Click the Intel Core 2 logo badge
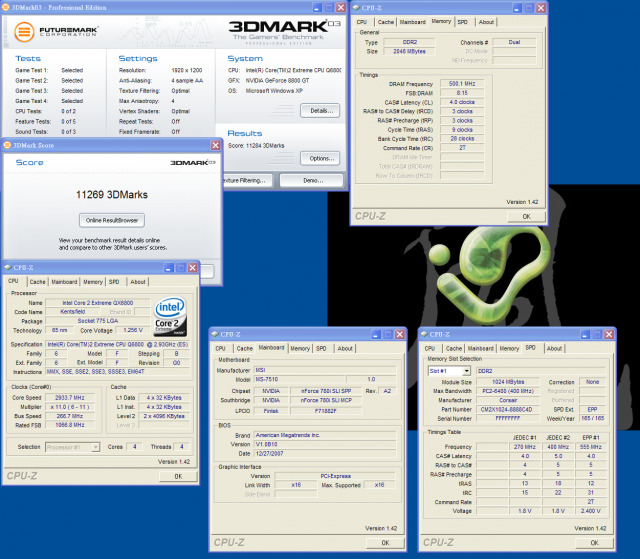This screenshot has height=559, width=640. coord(170,316)
